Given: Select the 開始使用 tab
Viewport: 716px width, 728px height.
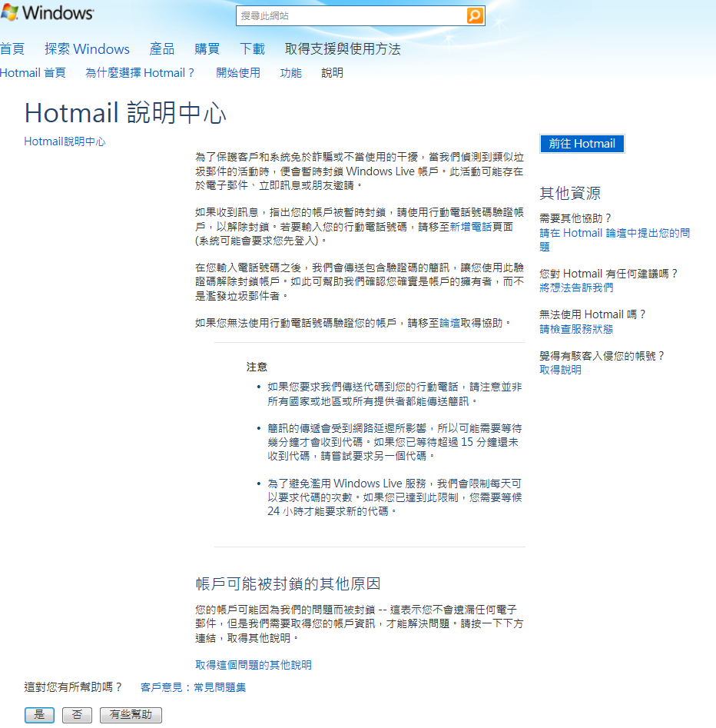Looking at the screenshot, I should 238,73.
